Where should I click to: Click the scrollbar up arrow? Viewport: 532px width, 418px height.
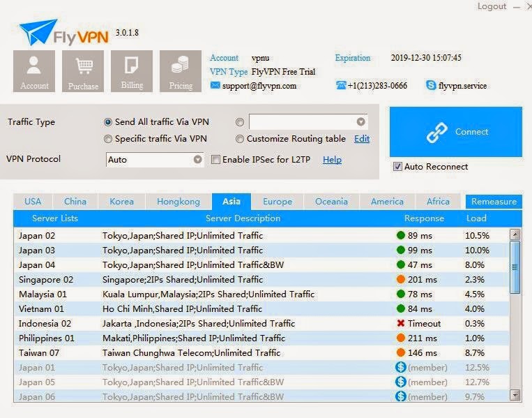pyautogui.click(x=515, y=234)
